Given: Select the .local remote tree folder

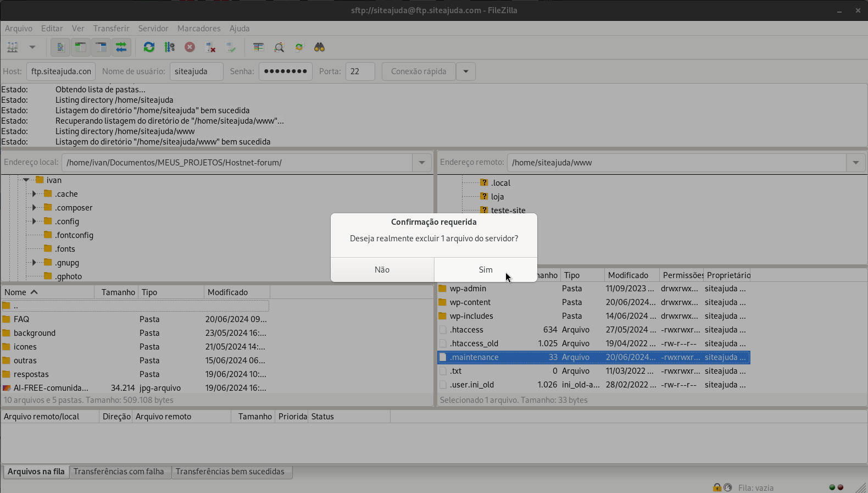Looking at the screenshot, I should pyautogui.click(x=500, y=182).
